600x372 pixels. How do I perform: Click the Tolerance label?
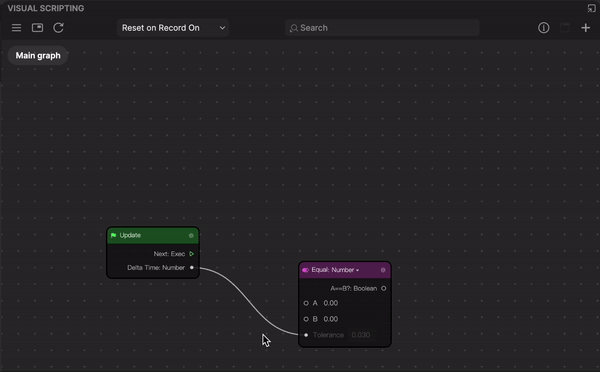tap(328, 335)
